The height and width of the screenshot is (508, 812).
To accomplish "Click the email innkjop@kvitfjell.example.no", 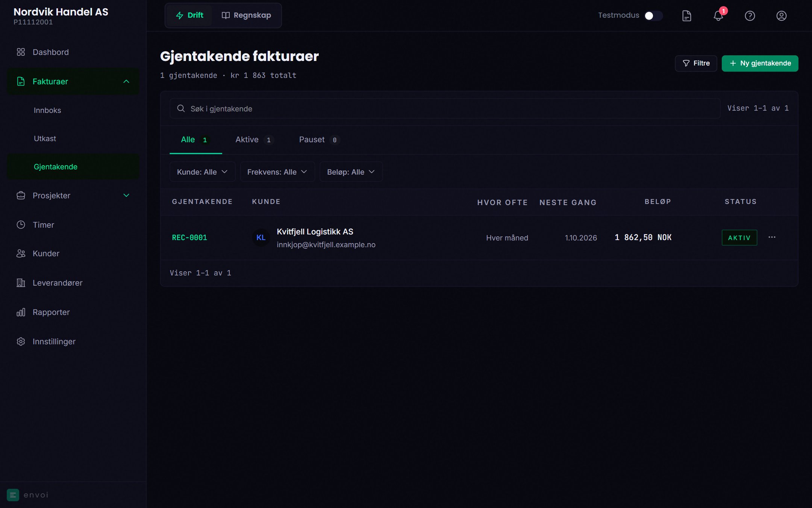I will (326, 245).
